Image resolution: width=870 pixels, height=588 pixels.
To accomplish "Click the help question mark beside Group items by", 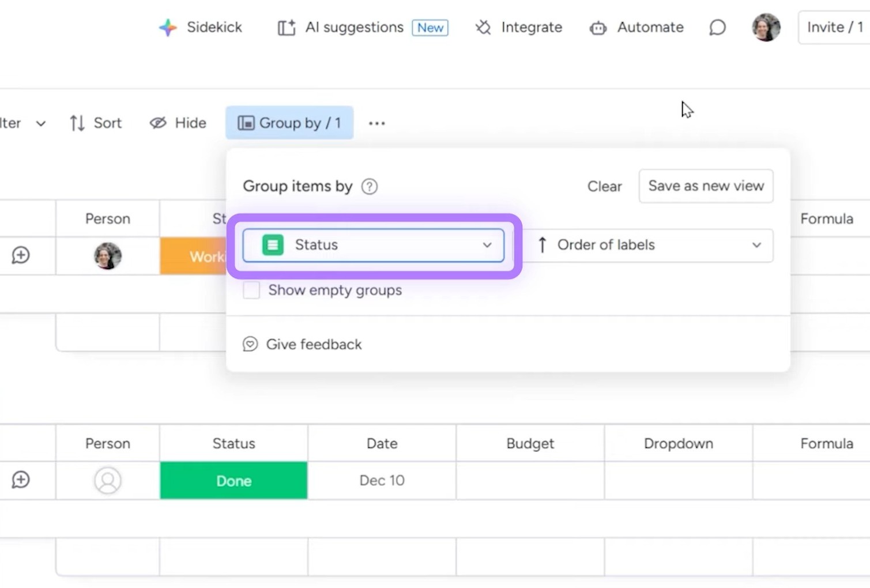I will tap(369, 187).
